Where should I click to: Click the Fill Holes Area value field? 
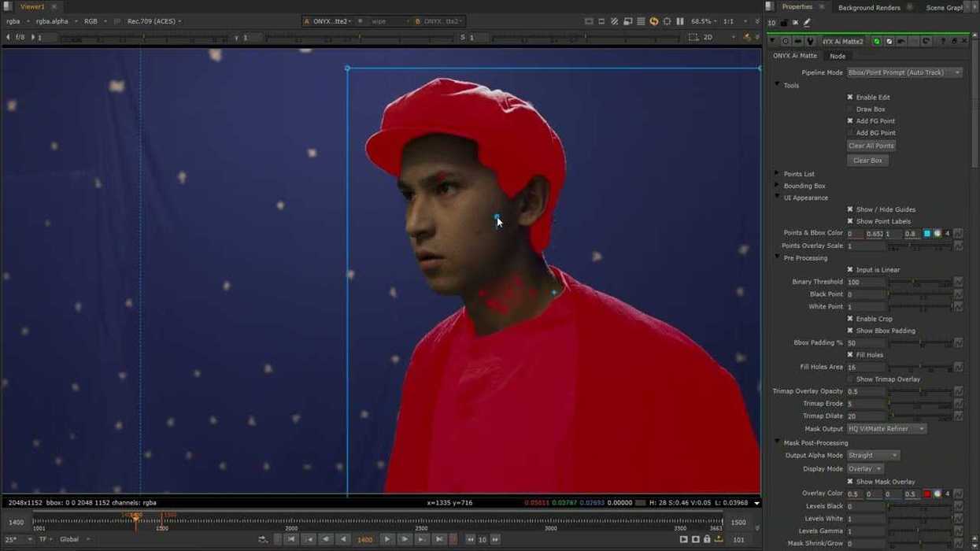coord(866,368)
